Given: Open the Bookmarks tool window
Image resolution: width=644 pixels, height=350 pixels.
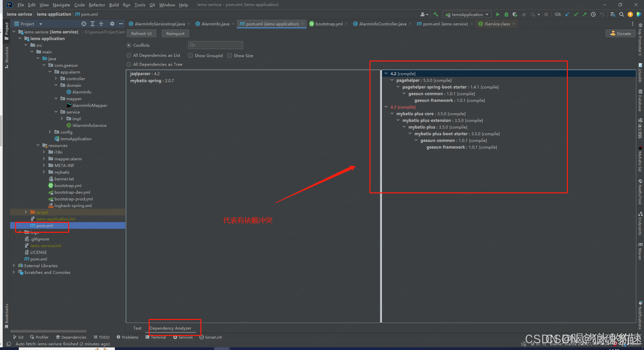Looking at the screenshot, I should pos(7,316).
